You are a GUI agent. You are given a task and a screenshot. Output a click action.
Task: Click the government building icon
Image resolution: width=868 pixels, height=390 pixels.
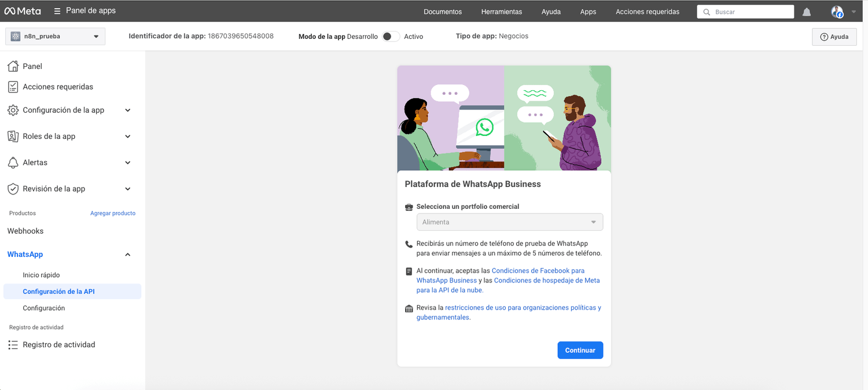click(409, 308)
